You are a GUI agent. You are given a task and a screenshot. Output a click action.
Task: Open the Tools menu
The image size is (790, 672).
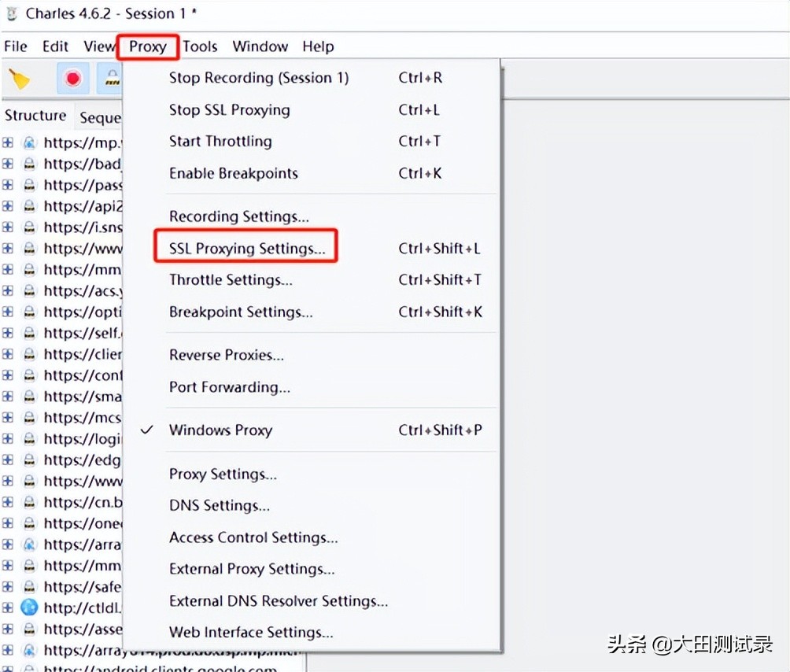(x=200, y=46)
